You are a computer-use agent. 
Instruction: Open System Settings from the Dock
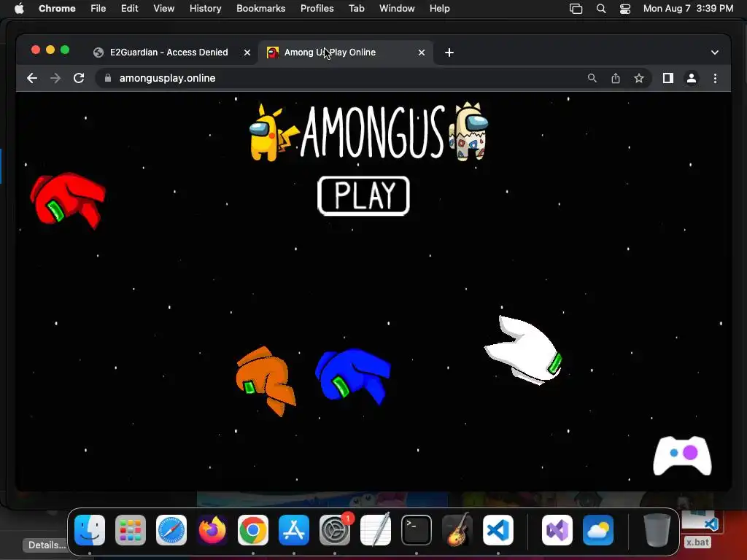(335, 530)
